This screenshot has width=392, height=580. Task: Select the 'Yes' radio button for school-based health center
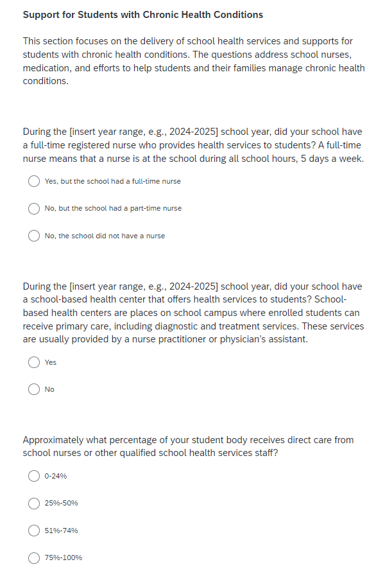34,362
